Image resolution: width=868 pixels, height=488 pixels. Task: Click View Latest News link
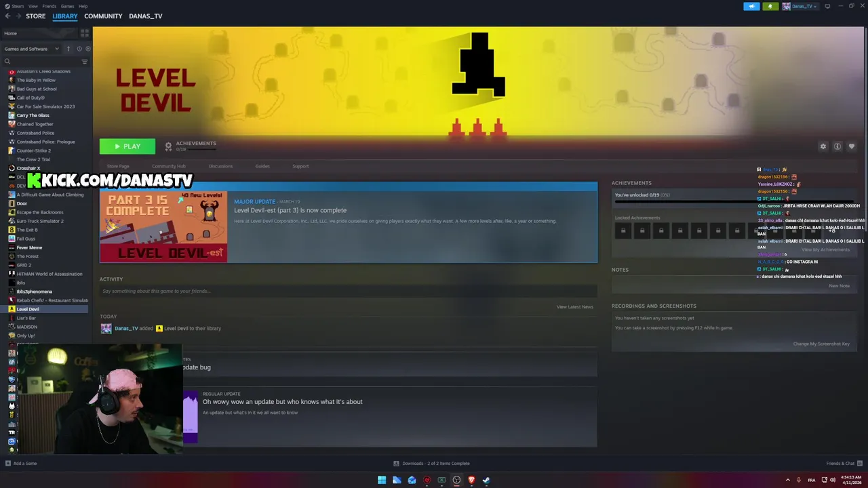point(575,307)
